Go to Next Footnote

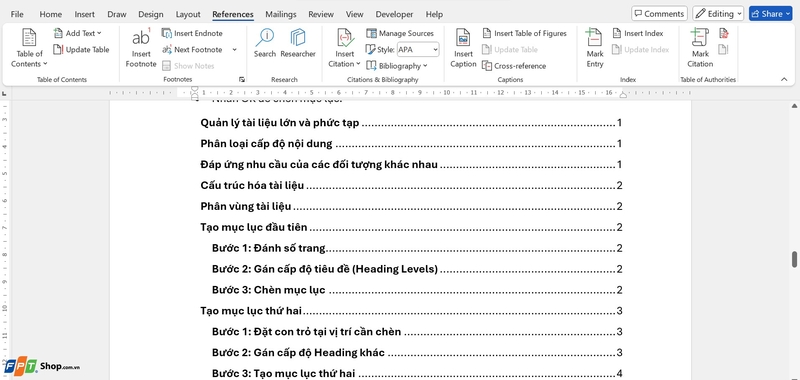192,49
